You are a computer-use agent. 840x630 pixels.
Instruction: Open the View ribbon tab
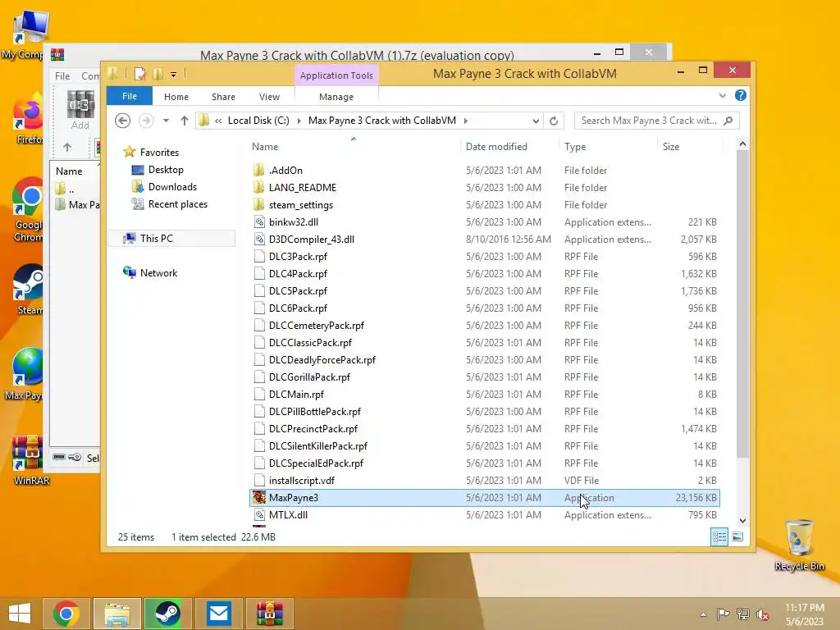pos(269,97)
